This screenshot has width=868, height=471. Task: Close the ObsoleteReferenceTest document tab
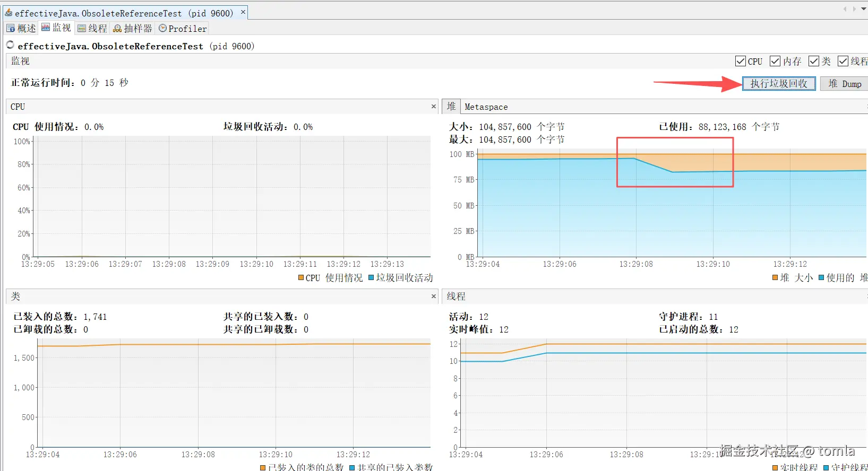click(243, 12)
